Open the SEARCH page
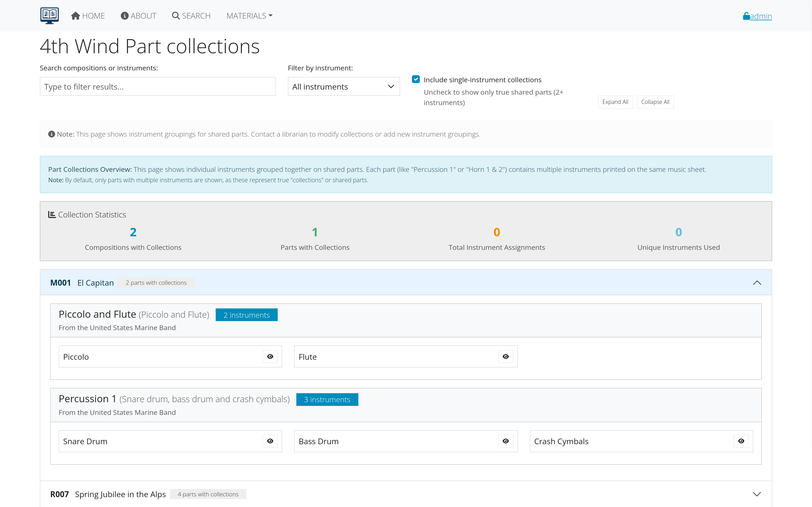 coord(191,16)
